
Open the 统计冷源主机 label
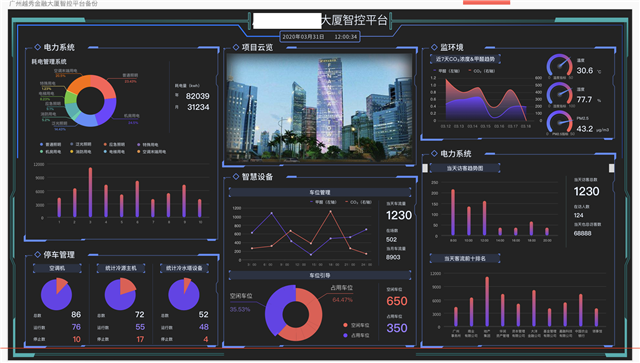click(x=121, y=268)
